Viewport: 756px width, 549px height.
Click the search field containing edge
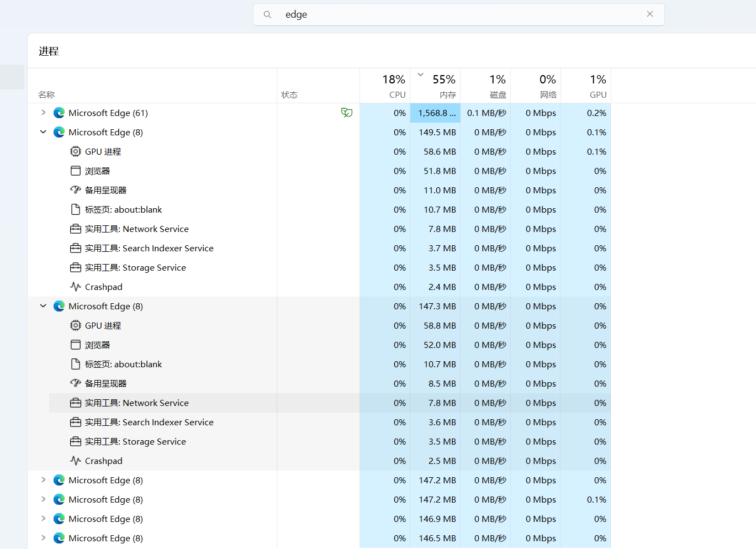(458, 14)
